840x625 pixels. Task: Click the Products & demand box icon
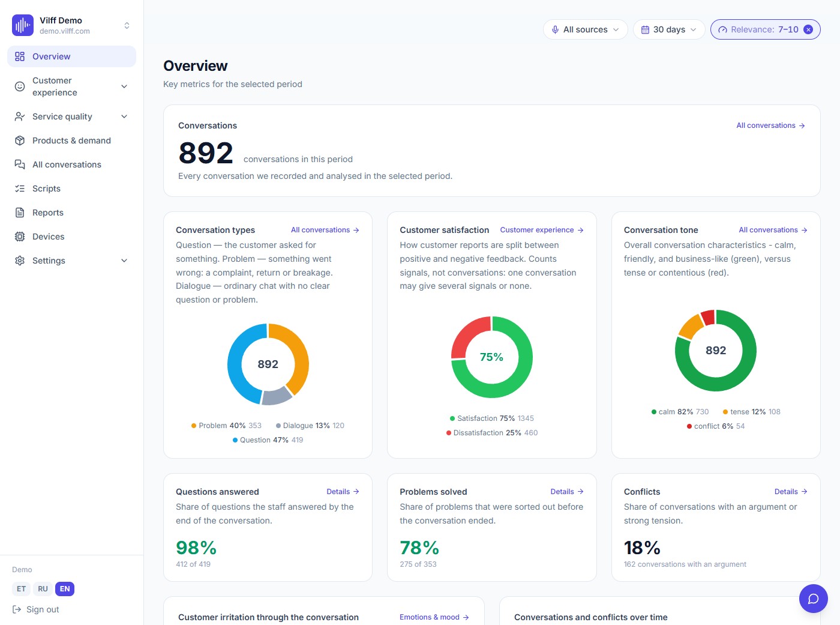coord(20,140)
